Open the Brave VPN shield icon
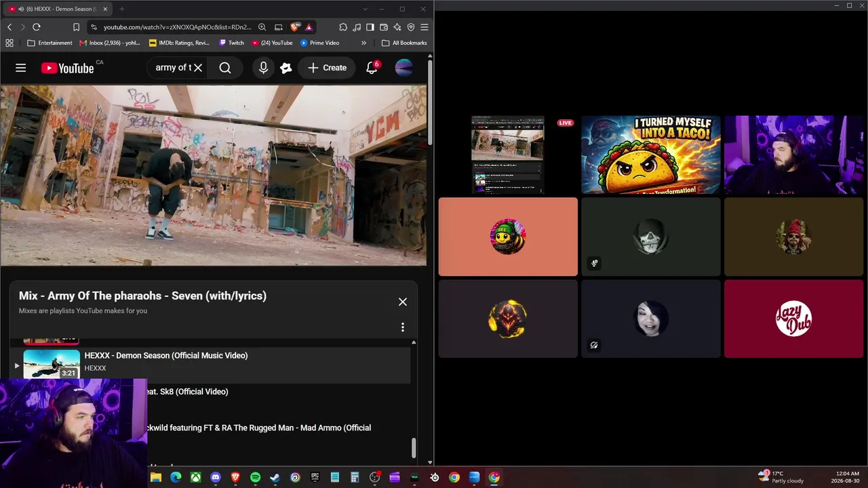This screenshot has width=868, height=488. coord(411,27)
